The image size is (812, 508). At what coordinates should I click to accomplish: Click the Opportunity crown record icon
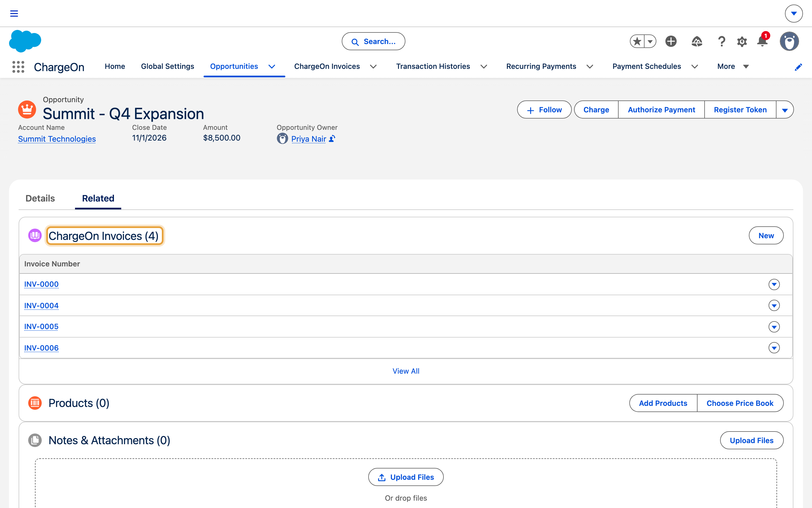click(x=27, y=109)
